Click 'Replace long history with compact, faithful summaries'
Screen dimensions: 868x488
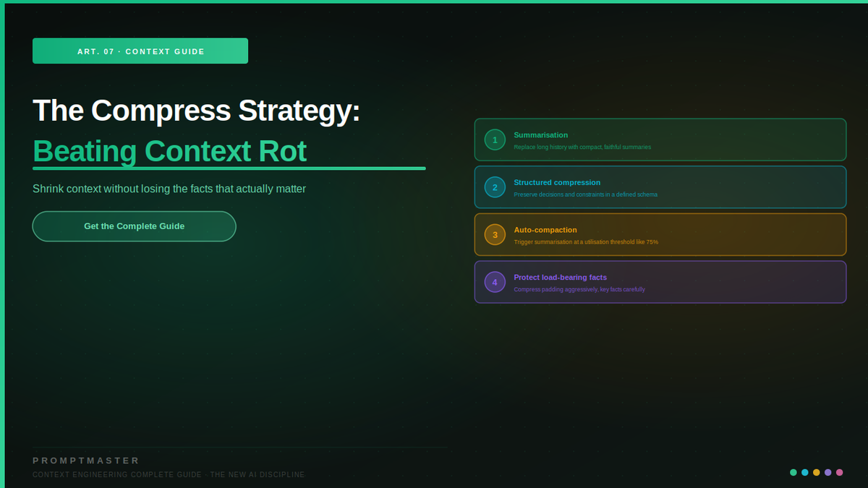(582, 147)
